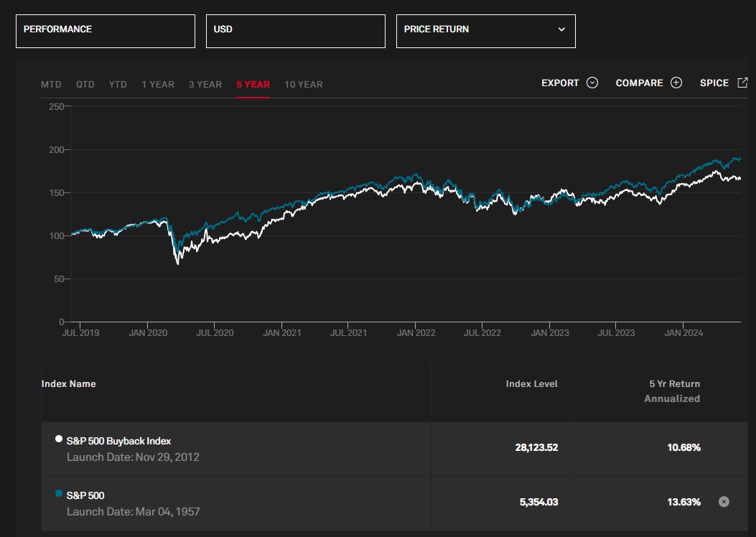This screenshot has width=756, height=537.
Task: Click the Compare plus icon
Action: pos(676,83)
